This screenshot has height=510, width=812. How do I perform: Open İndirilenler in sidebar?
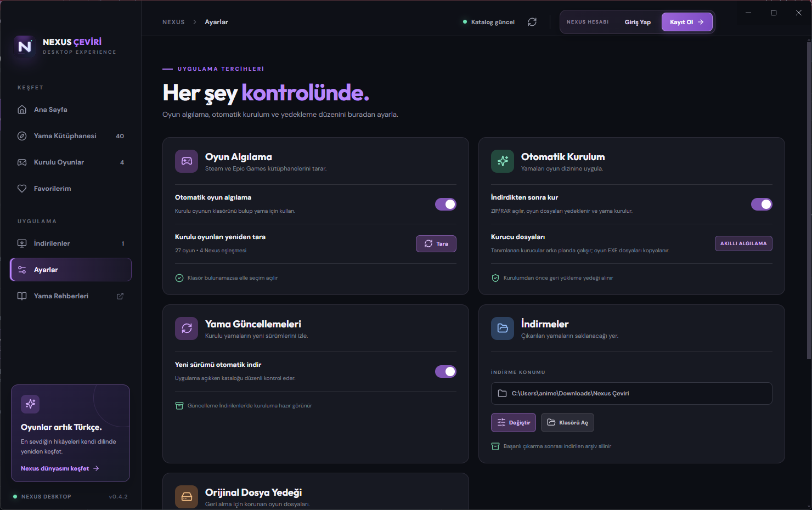(71, 243)
